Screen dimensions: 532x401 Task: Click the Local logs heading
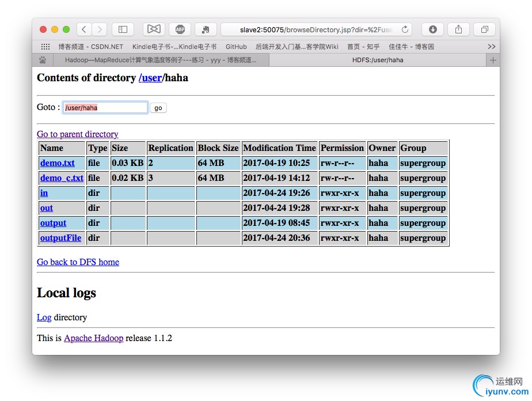coord(67,293)
